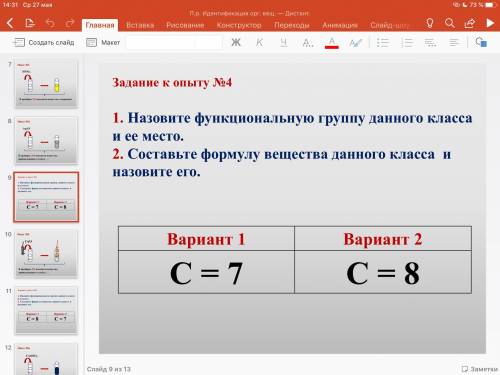Open the Макет layout options

coord(103,42)
